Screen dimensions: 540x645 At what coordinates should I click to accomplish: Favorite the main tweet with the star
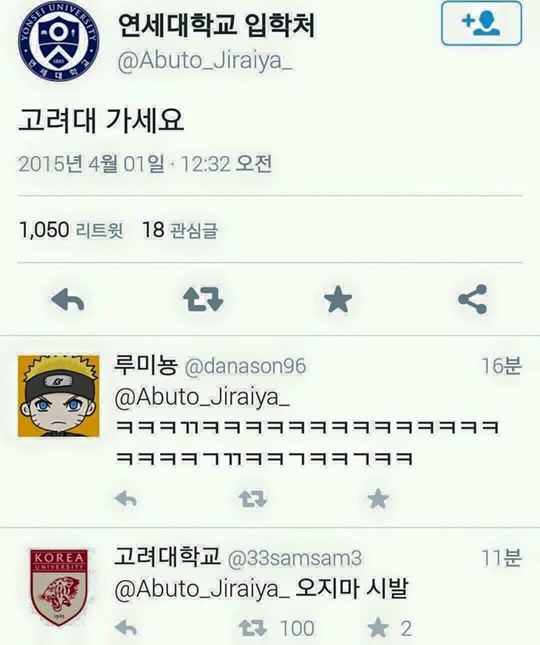pos(338,299)
